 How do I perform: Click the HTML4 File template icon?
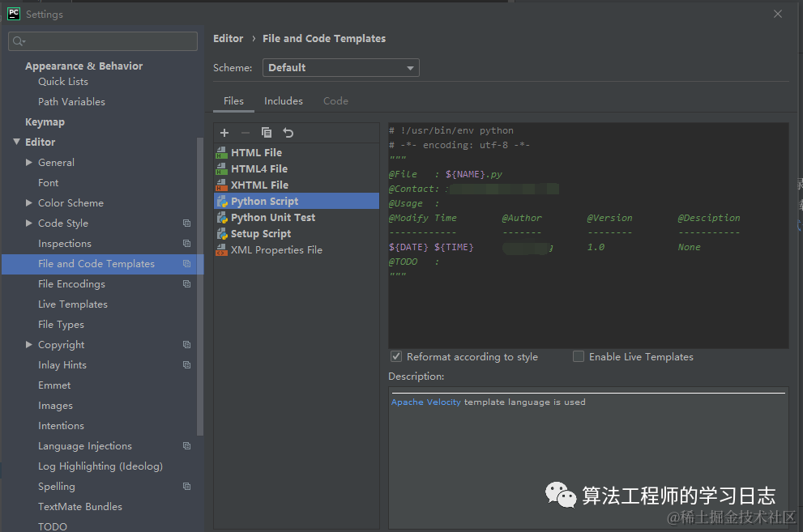(x=222, y=168)
